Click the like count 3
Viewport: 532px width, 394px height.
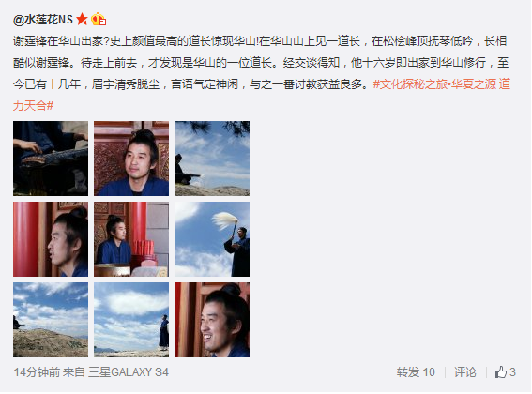[x=512, y=372]
